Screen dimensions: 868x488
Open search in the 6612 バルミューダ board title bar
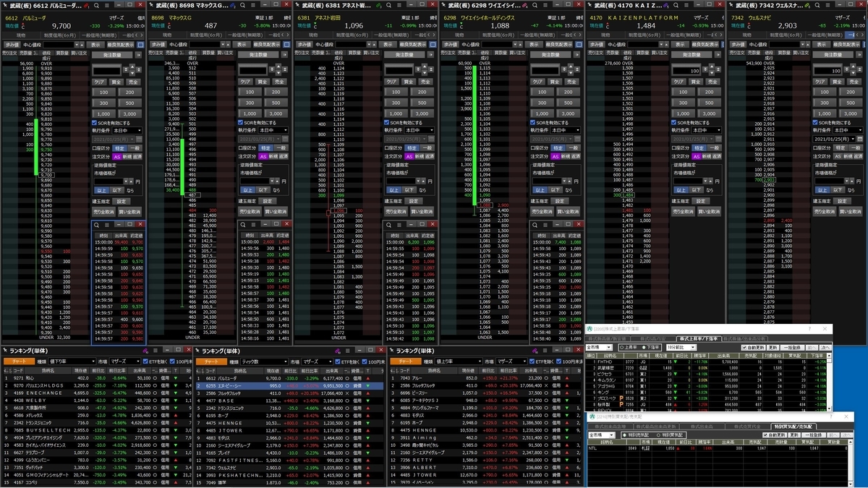pos(96,5)
